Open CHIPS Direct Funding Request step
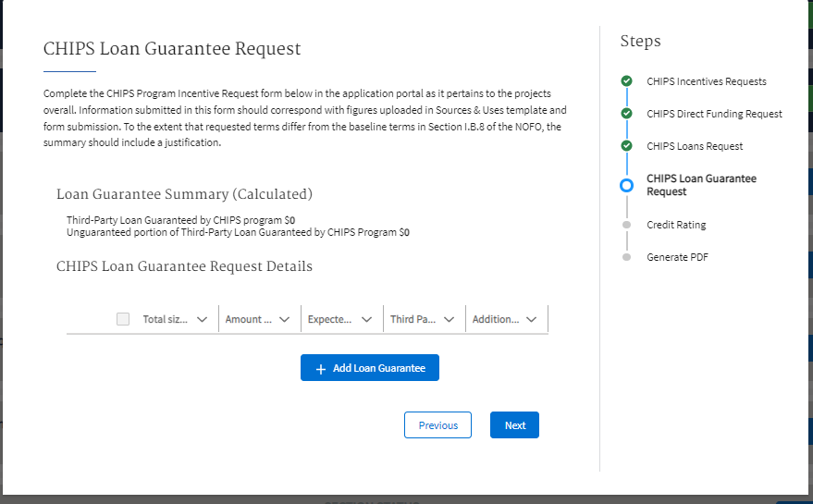 click(x=714, y=114)
